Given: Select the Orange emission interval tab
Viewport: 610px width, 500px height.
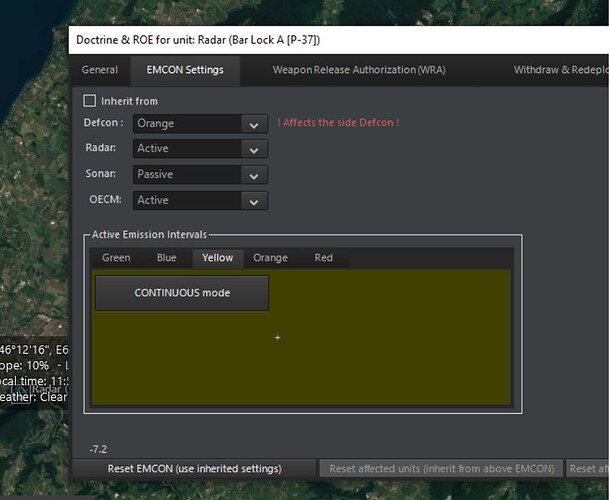Looking at the screenshot, I should pos(270,258).
